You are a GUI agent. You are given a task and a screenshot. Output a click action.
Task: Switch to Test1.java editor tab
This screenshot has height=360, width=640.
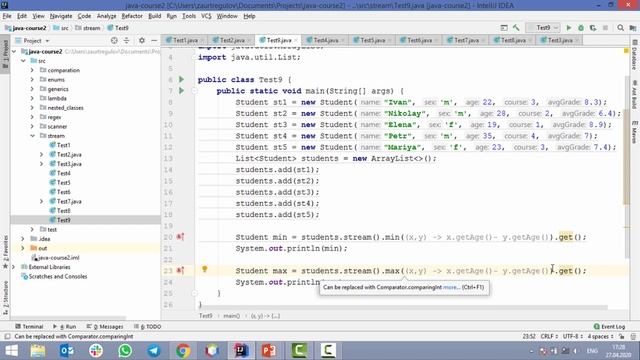coord(185,40)
